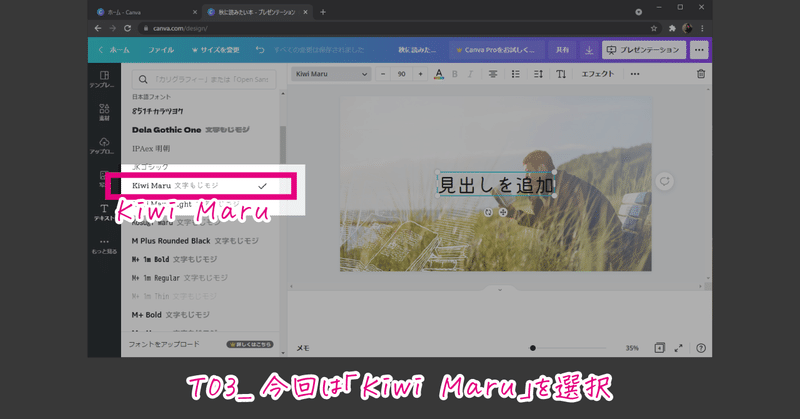
Task: Open the grid view page icon
Action: click(x=659, y=348)
